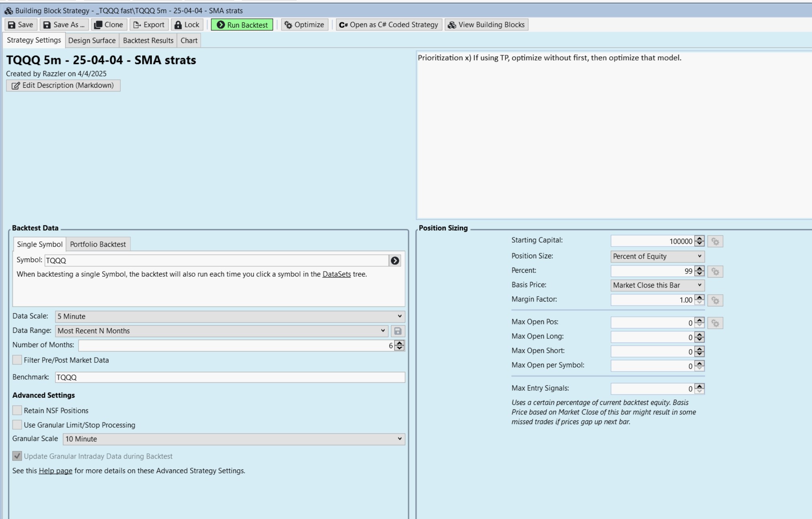Expand the Position Size dropdown

(657, 256)
